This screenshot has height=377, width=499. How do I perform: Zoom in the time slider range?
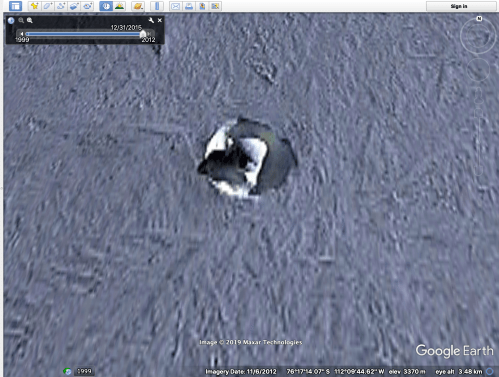point(30,20)
